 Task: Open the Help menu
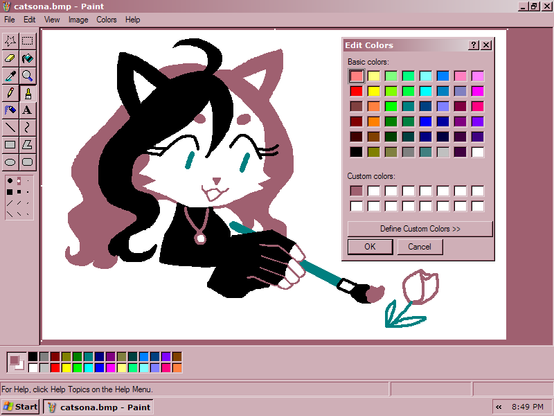pyautogui.click(x=132, y=20)
